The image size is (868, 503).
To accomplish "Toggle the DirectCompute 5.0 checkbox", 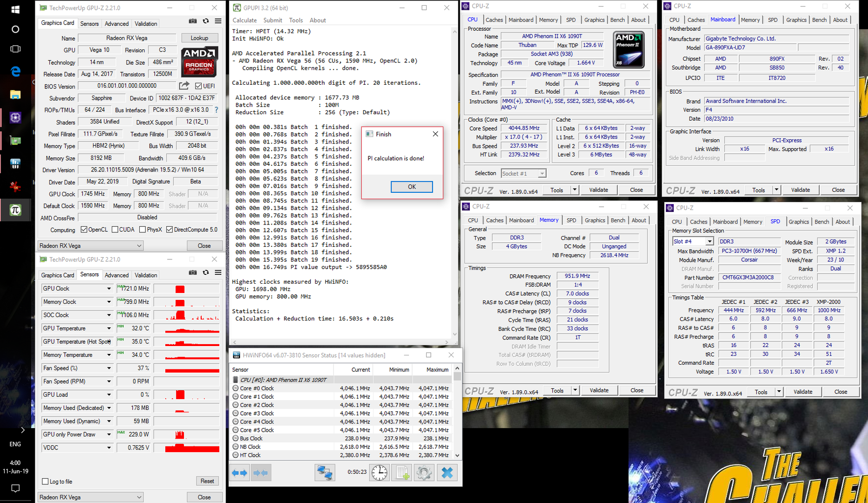I will [170, 230].
